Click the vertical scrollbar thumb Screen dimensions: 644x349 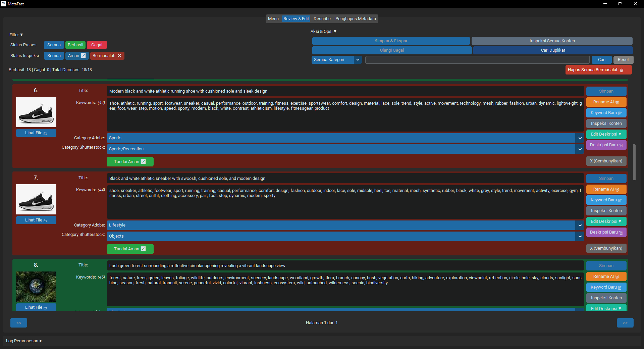pos(634,162)
